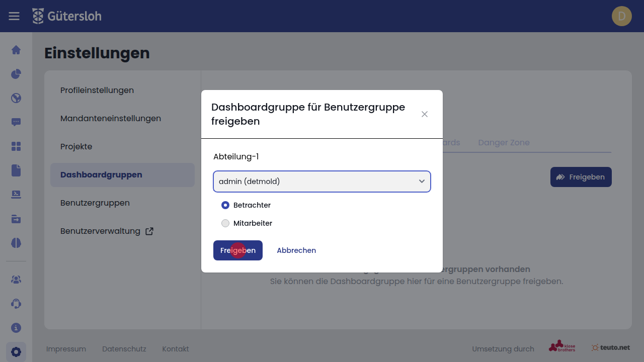Viewport: 644px width, 362px height.
Task: Open the pie chart sidebar icon
Action: pos(16,74)
